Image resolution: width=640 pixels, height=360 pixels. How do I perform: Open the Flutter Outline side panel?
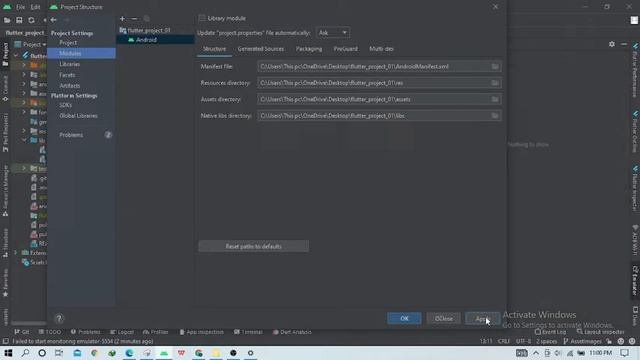click(x=635, y=131)
